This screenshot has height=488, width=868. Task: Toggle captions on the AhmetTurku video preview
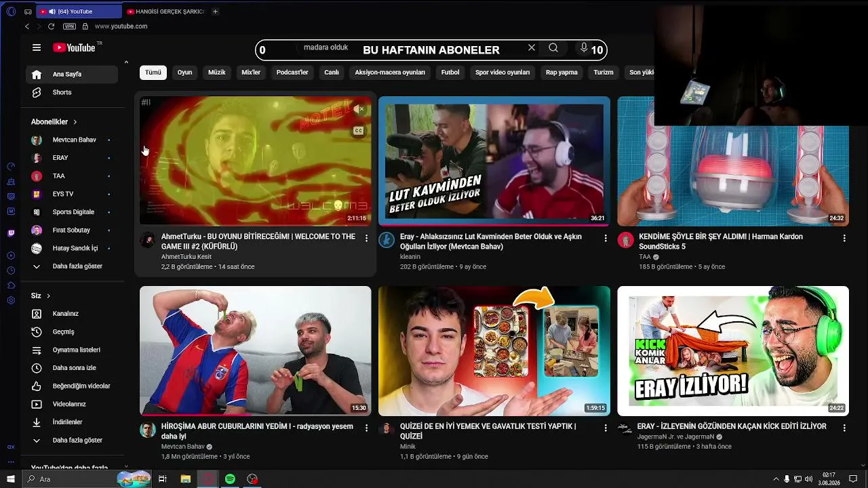tap(358, 131)
